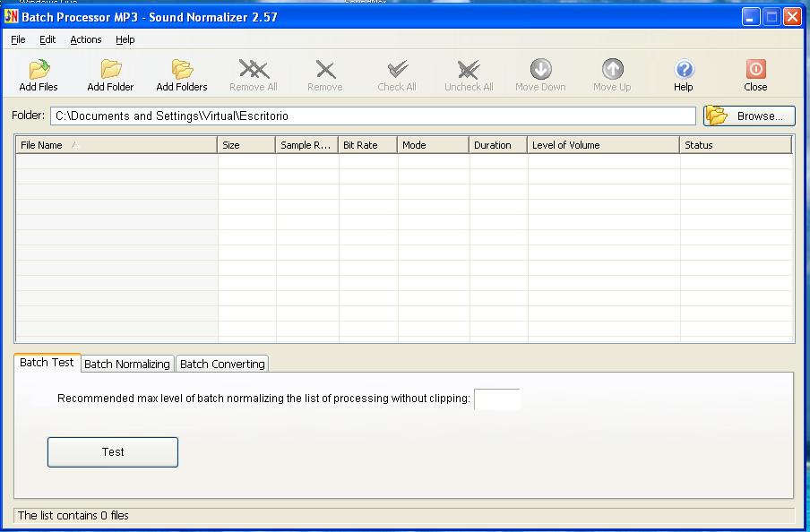Click the Test button

[113, 452]
